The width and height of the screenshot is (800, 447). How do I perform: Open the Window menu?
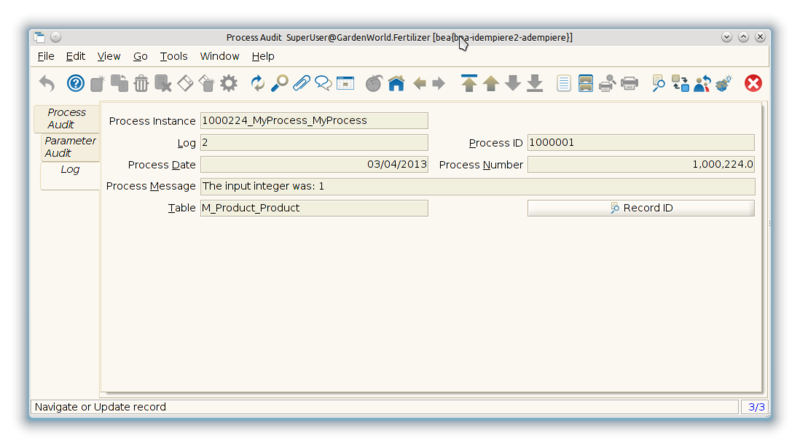[219, 57]
